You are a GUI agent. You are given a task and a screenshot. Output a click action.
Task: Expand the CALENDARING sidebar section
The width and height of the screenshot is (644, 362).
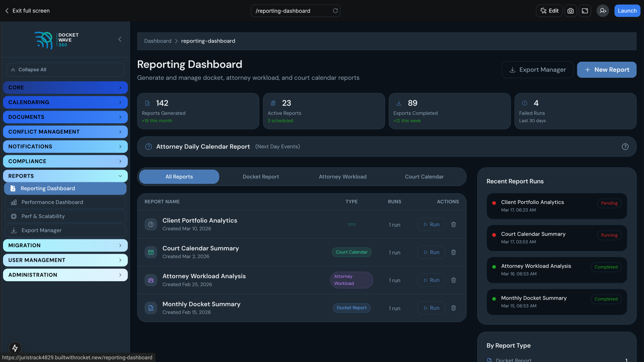pos(65,102)
